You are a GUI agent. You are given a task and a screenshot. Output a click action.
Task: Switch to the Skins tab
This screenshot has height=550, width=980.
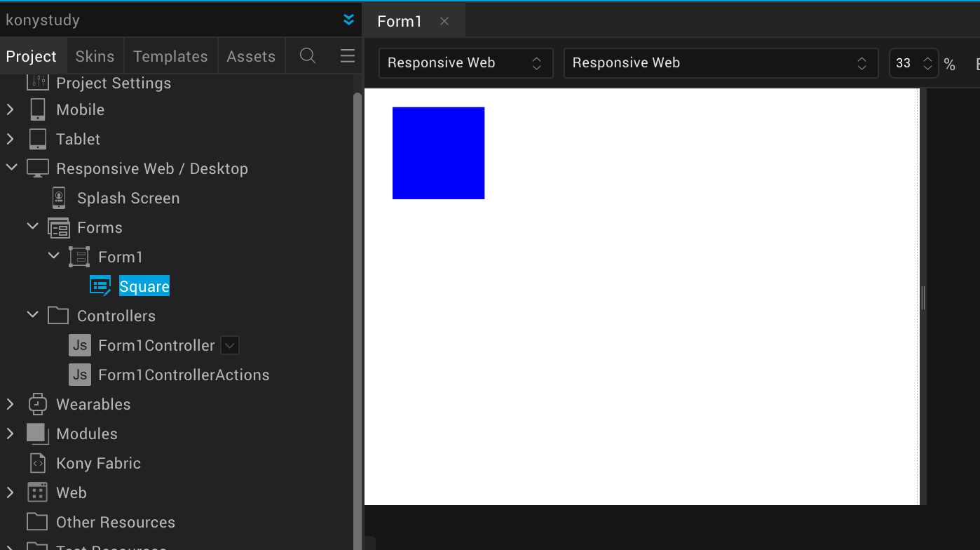pyautogui.click(x=95, y=56)
